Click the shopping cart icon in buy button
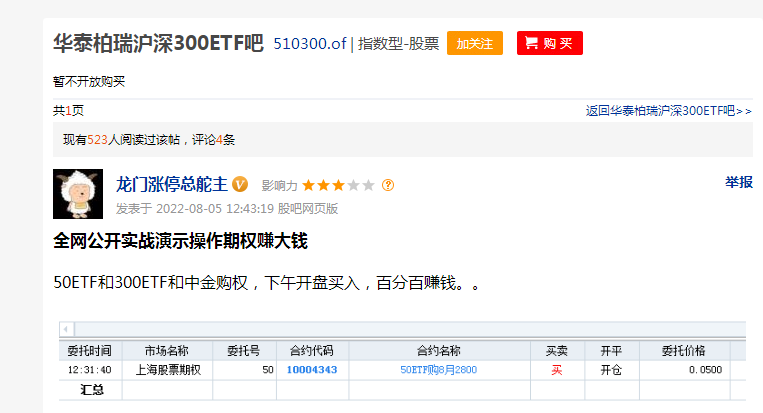 [x=531, y=43]
